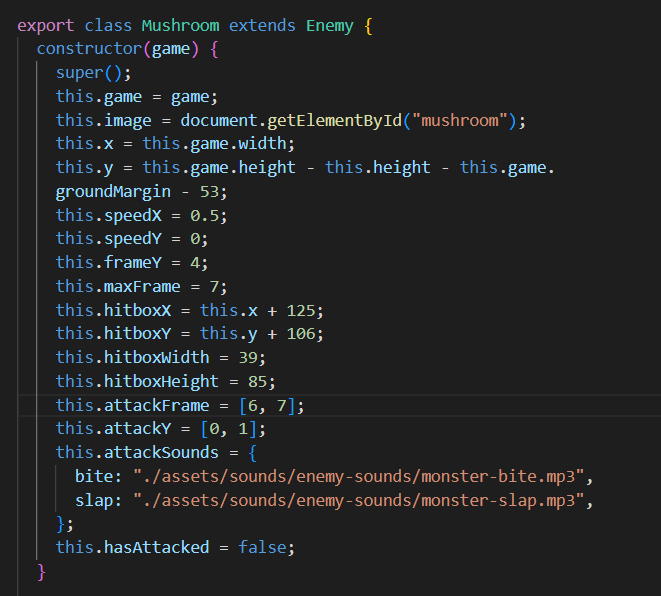Viewport: 661px width, 596px height.
Task: Click the monster-slap.mp3 path string
Action: 359,501
